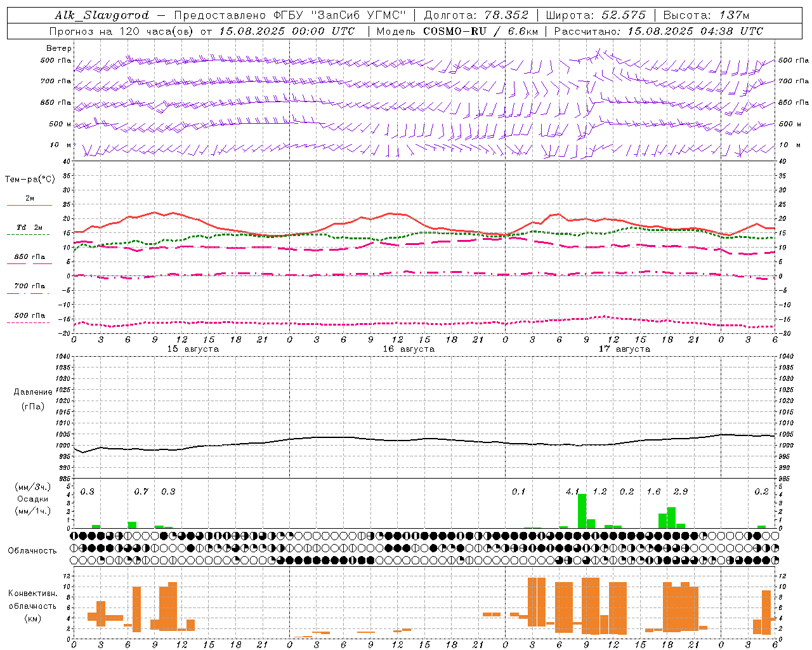Click the 2.9 precipitation total

point(681,492)
